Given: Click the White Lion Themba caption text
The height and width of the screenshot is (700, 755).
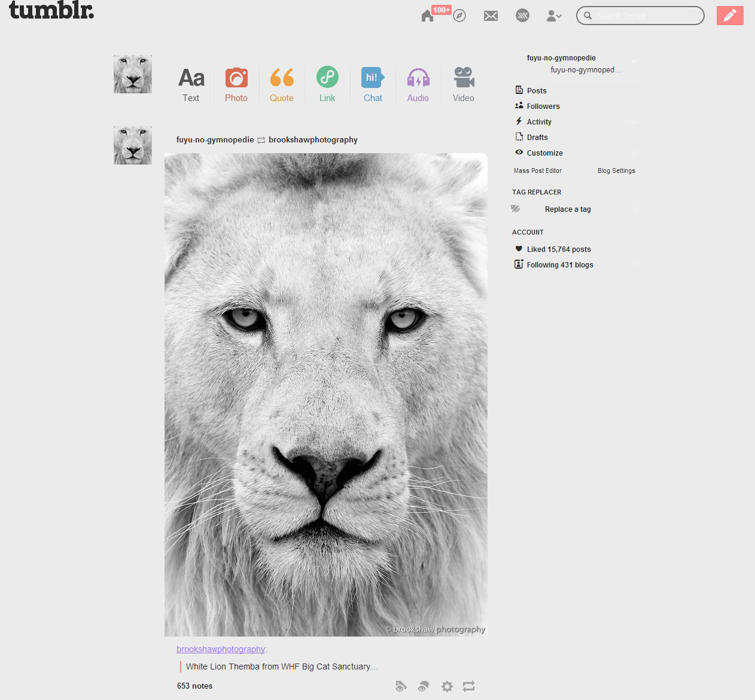Looking at the screenshot, I should click(282, 666).
